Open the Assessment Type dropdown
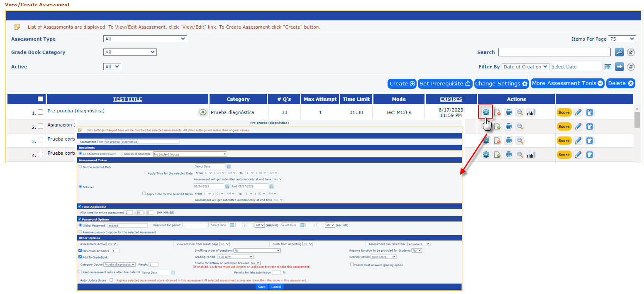Viewport: 644px width, 294px height. [x=145, y=39]
